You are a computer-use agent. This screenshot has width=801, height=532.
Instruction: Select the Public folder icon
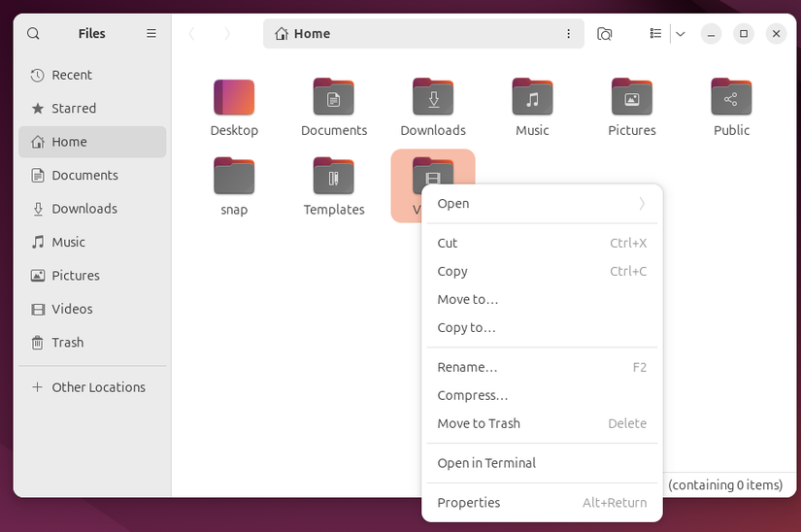pyautogui.click(x=731, y=98)
